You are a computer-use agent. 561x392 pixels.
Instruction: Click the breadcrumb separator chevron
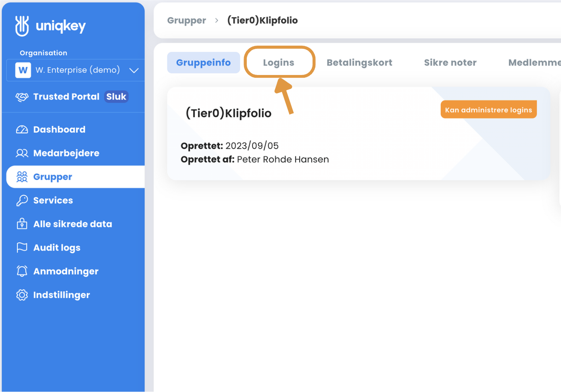click(217, 20)
